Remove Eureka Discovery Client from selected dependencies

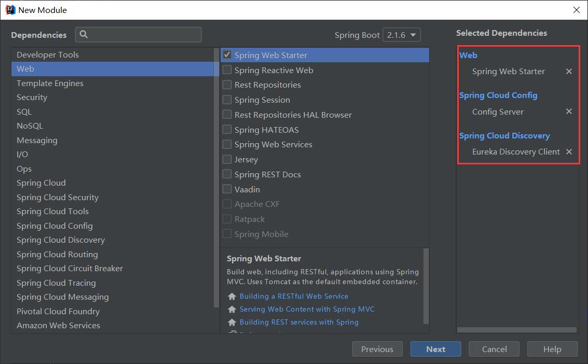(x=569, y=151)
